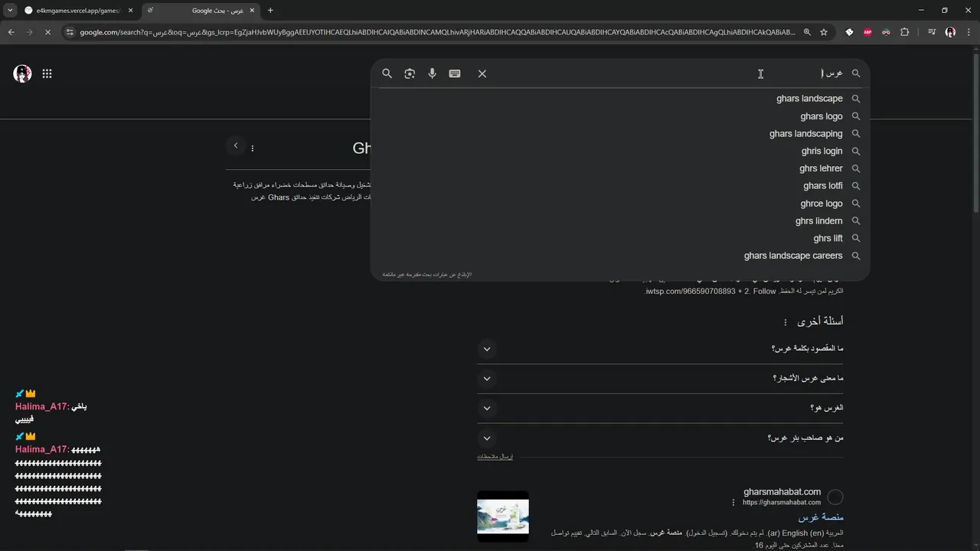Open the on-screen keyboard input tool
The height and width of the screenshot is (551, 980).
tap(455, 73)
